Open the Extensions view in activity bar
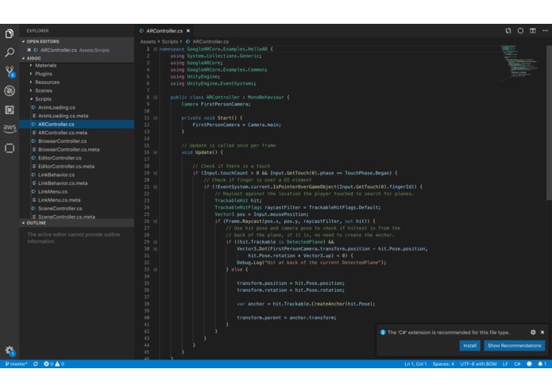Image resolution: width=552 pixels, height=392 pixels. pyautogui.click(x=10, y=110)
